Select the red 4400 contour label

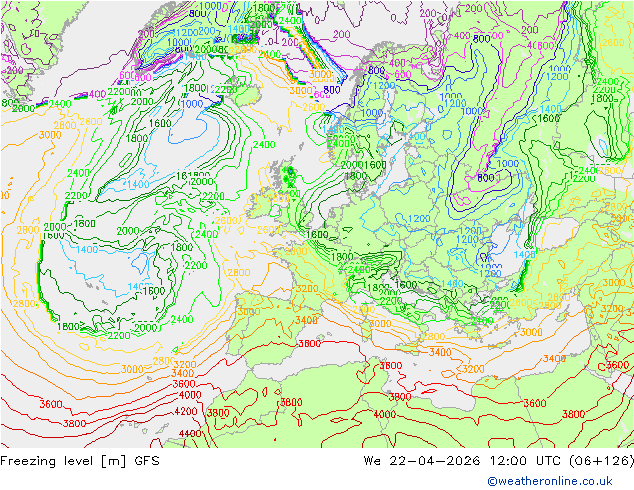coord(190,434)
